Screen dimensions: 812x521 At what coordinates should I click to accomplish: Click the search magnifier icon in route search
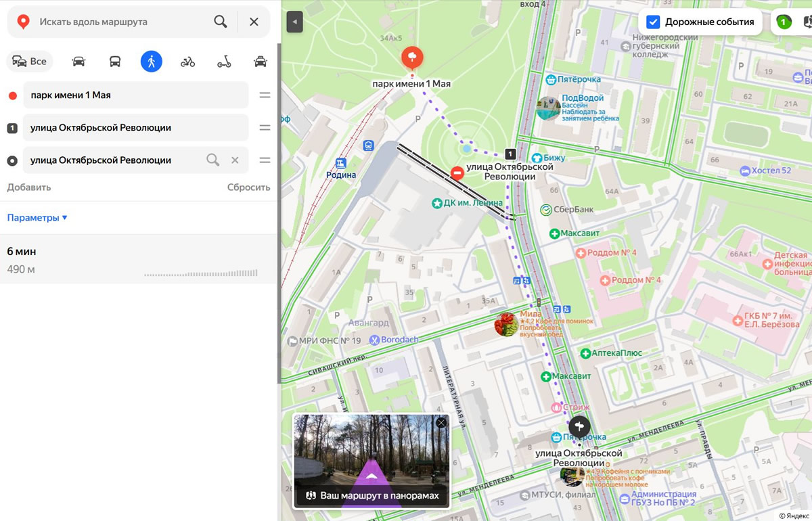point(221,22)
